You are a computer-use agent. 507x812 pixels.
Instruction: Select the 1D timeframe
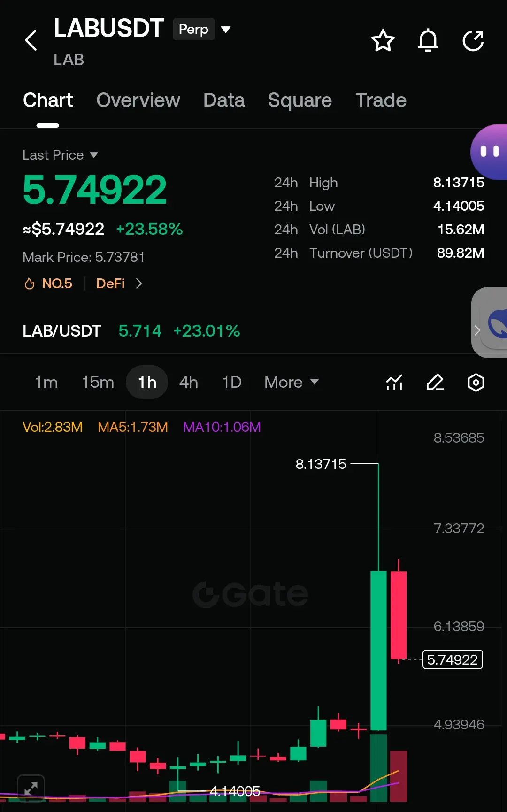pyautogui.click(x=232, y=382)
